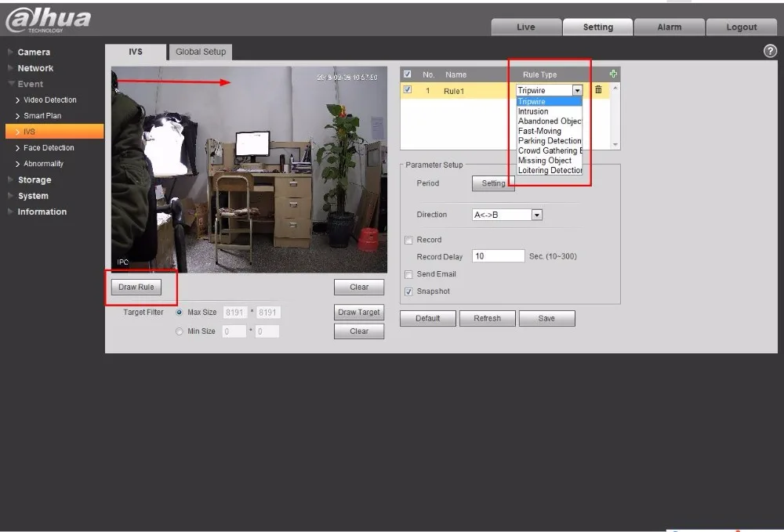Screen dimensions: 784x532
Task: Uncheck the Snapshot checkbox
Action: 408,291
